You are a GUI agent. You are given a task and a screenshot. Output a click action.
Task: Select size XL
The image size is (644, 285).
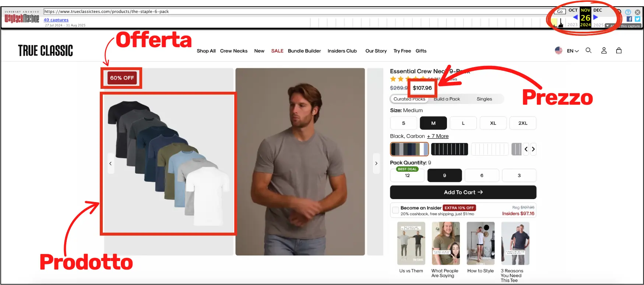[x=493, y=123]
